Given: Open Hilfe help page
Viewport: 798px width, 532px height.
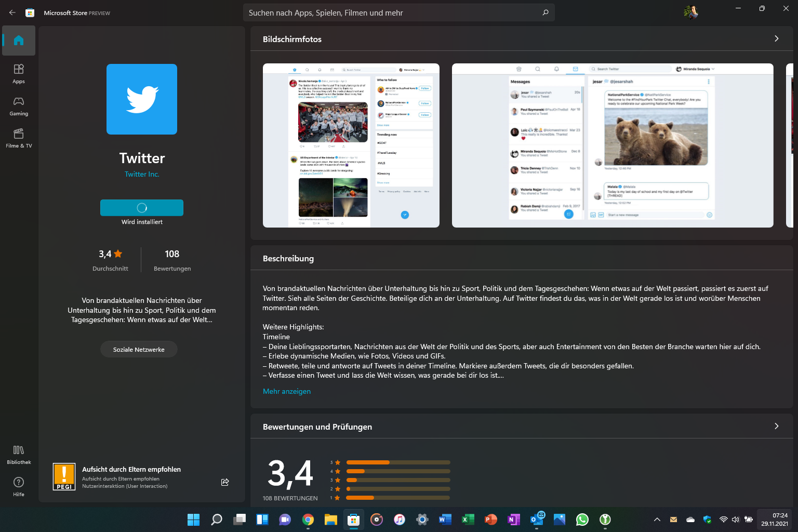Looking at the screenshot, I should pyautogui.click(x=19, y=486).
